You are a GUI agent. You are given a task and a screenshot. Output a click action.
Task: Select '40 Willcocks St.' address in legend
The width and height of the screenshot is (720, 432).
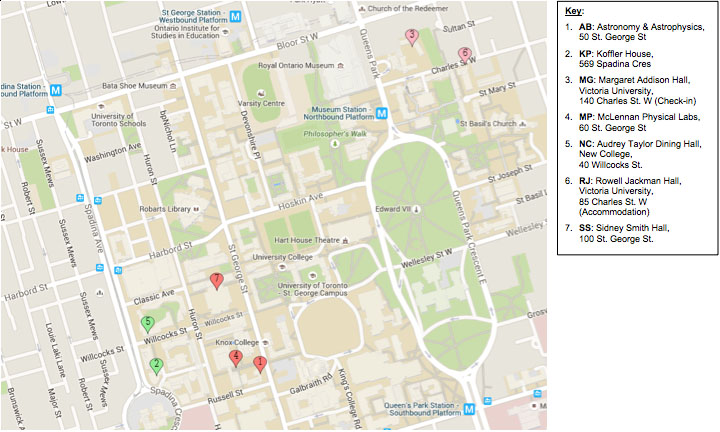tap(610, 165)
